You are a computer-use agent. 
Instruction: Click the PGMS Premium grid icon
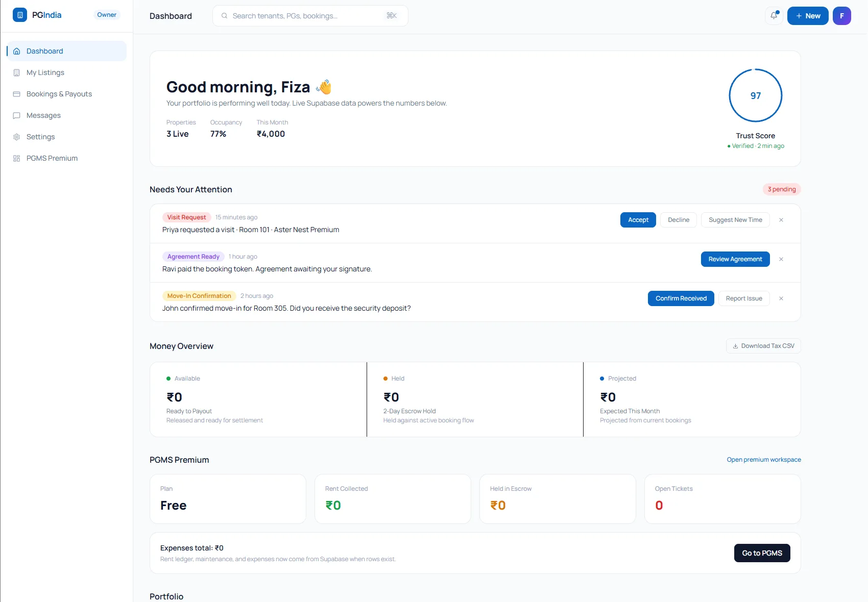click(17, 158)
